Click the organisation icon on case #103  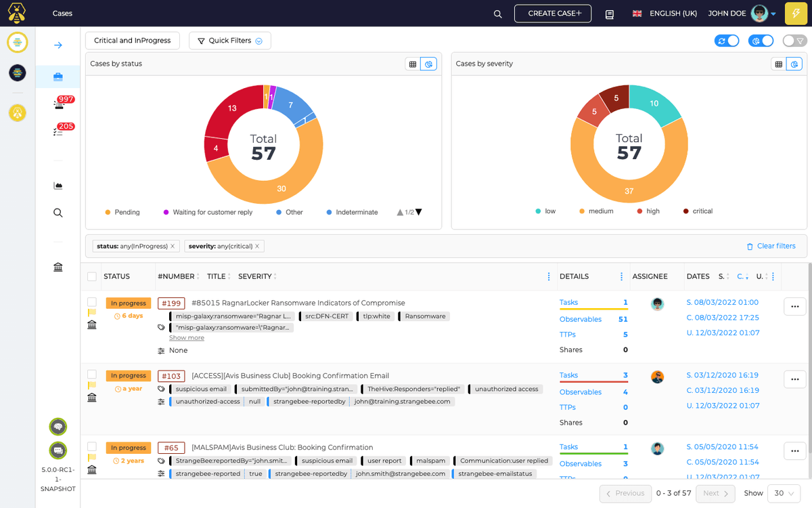tap(92, 397)
